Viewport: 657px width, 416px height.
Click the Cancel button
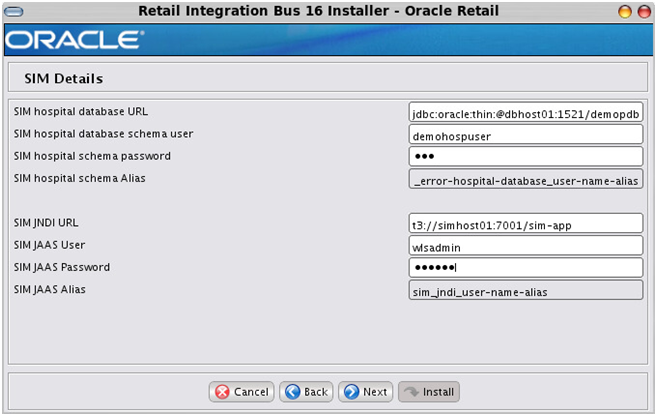click(x=242, y=392)
